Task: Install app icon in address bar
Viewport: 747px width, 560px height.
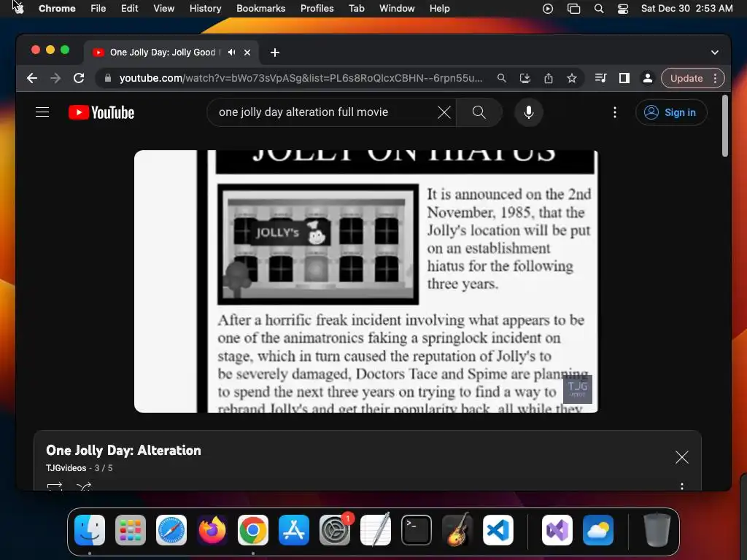Action: [525, 78]
